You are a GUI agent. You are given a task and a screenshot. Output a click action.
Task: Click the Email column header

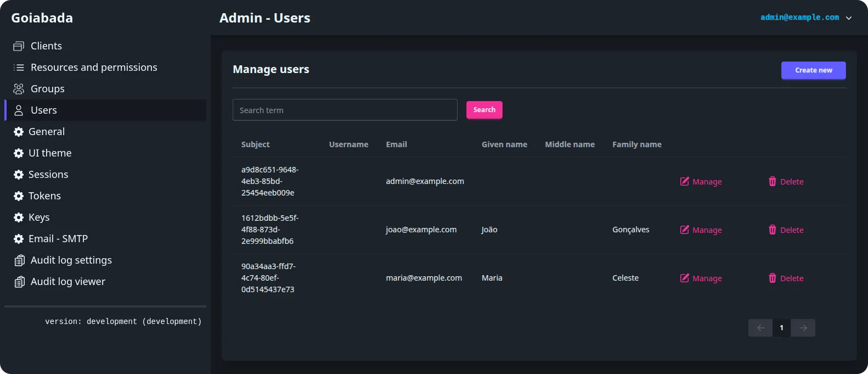coord(397,144)
